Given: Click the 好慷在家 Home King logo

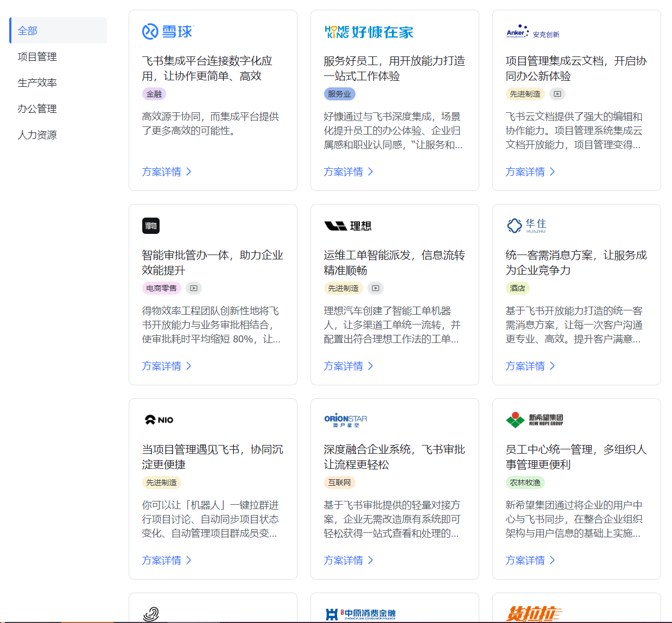Looking at the screenshot, I should tap(369, 32).
